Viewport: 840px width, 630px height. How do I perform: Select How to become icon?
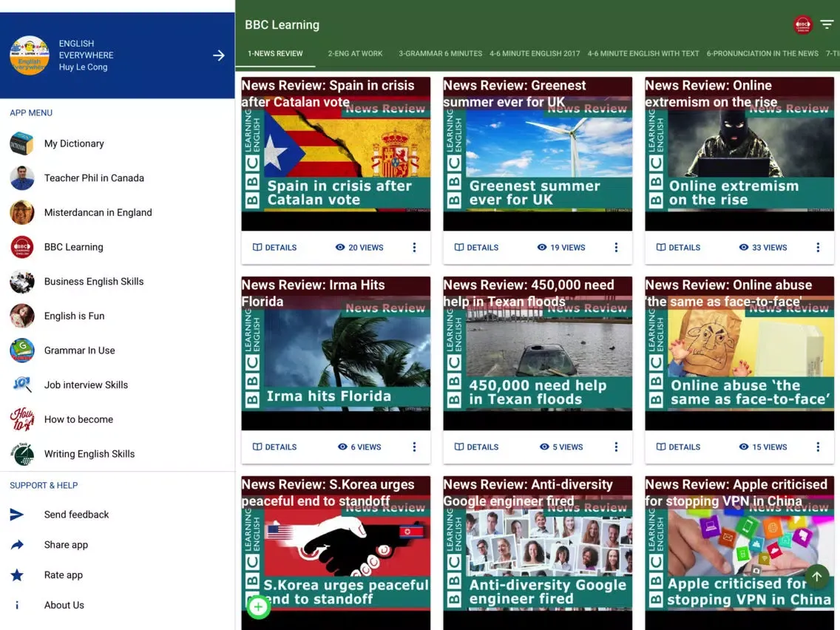click(22, 419)
